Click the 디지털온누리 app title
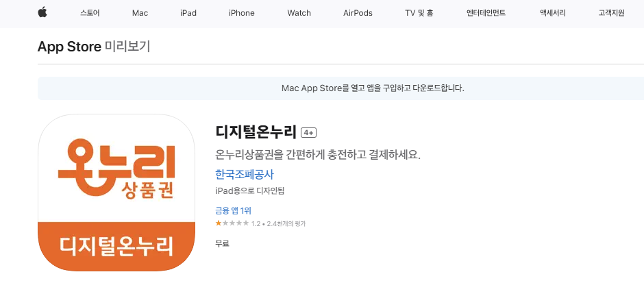This screenshot has height=283, width=644. 256,132
